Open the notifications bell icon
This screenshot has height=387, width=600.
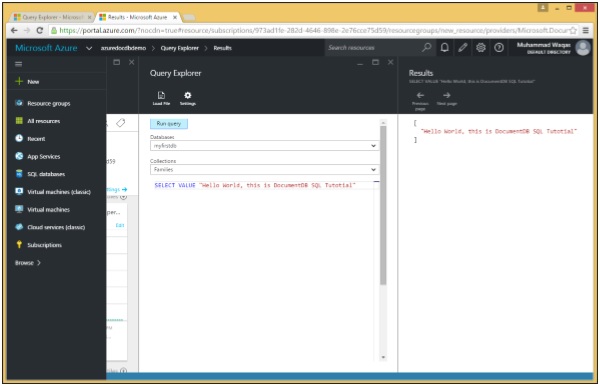point(444,47)
